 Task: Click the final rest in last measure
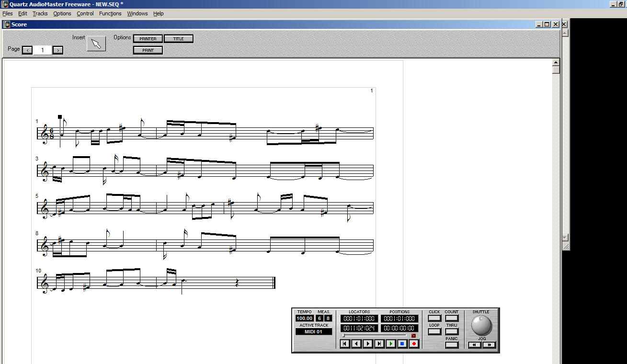pyautogui.click(x=238, y=283)
